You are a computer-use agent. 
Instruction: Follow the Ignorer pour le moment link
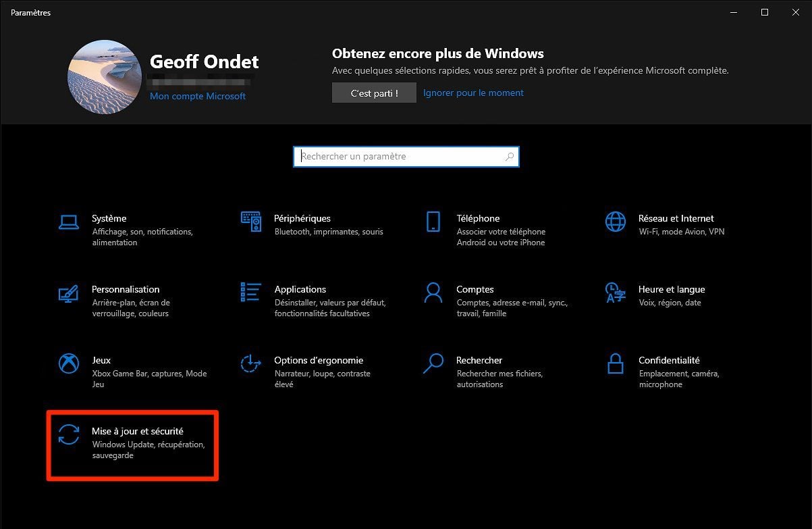[x=473, y=93]
